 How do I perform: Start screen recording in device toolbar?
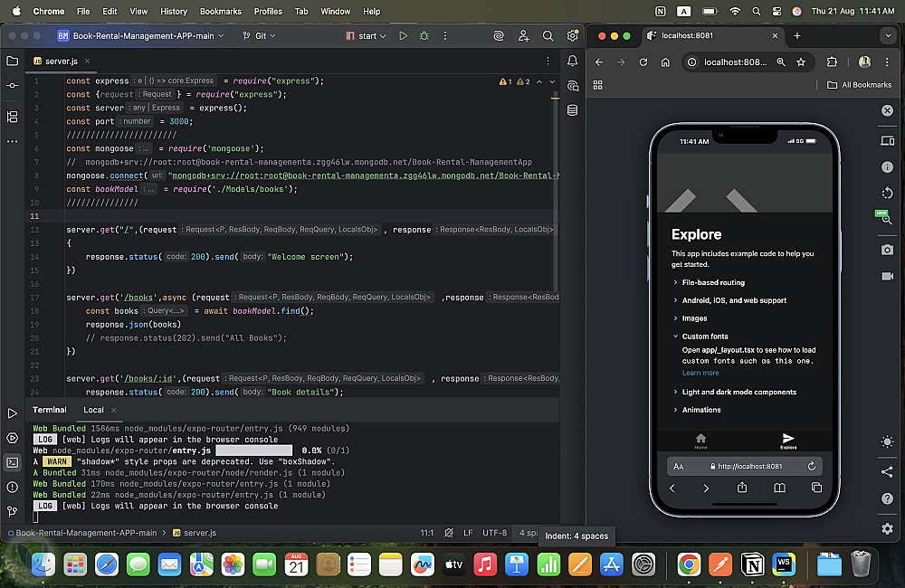point(887,277)
